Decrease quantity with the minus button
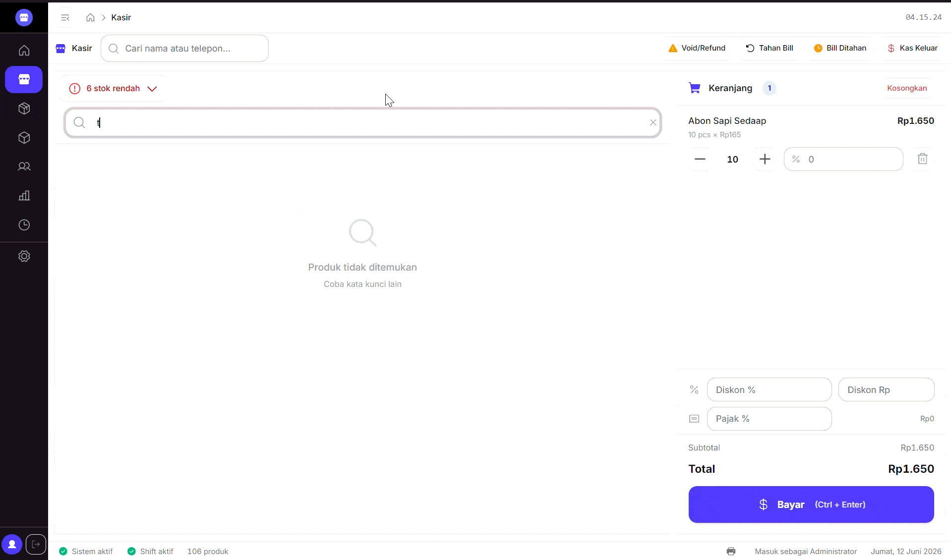This screenshot has height=560, width=951. pos(700,159)
